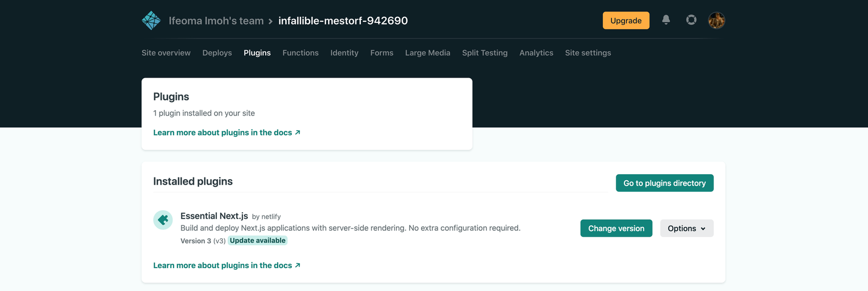Switch to the Large Media tab

point(427,53)
